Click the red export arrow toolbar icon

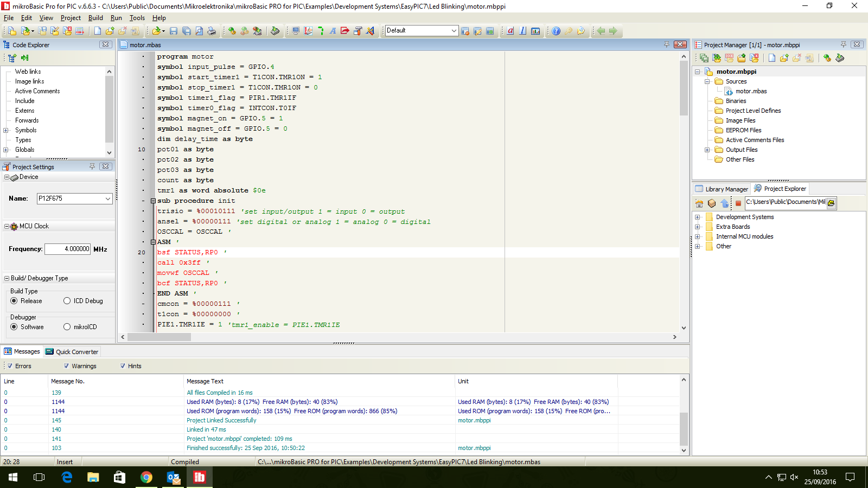click(345, 31)
